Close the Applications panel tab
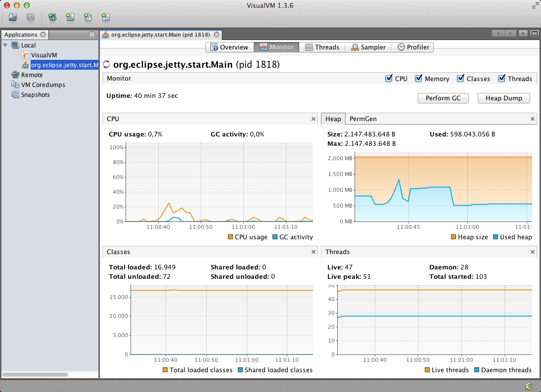This screenshot has width=541, height=392. point(43,35)
